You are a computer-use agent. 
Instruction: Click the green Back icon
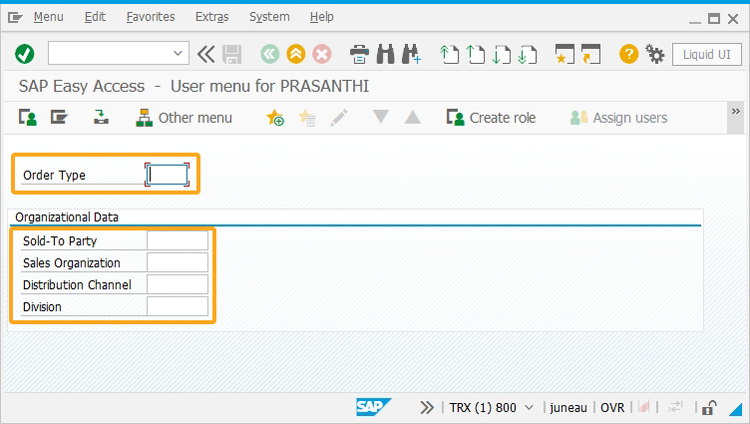click(x=270, y=54)
